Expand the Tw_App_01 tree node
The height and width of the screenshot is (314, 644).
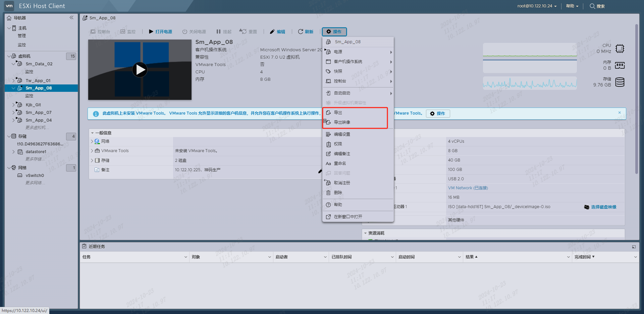pyautogui.click(x=13, y=81)
